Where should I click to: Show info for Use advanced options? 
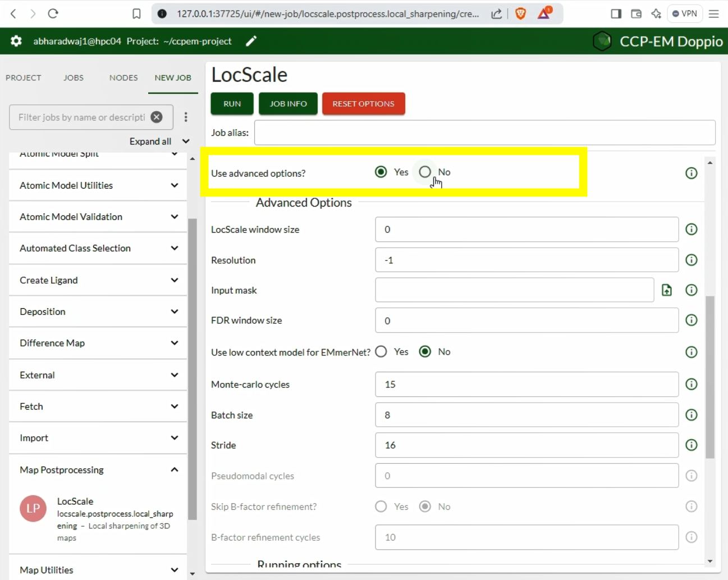[692, 173]
